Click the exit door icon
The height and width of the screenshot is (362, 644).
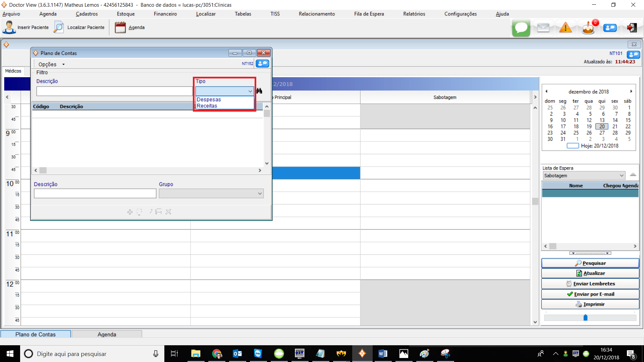(x=632, y=28)
